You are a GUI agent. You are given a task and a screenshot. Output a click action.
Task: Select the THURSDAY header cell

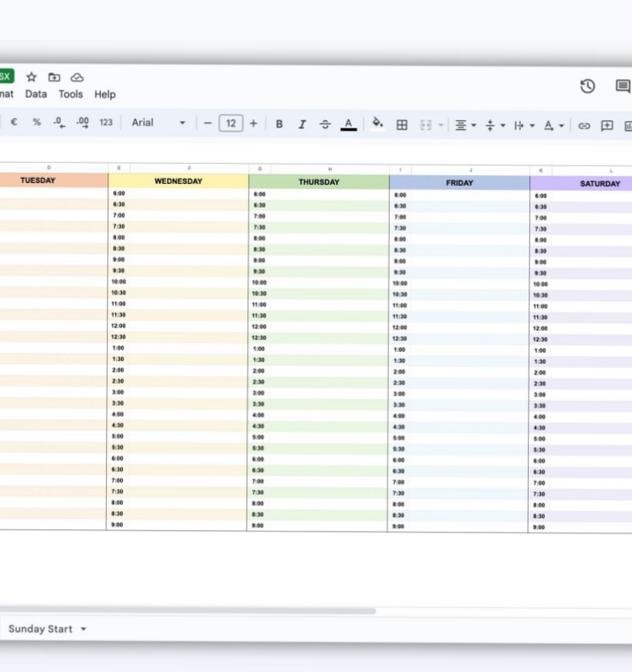pyautogui.click(x=319, y=182)
